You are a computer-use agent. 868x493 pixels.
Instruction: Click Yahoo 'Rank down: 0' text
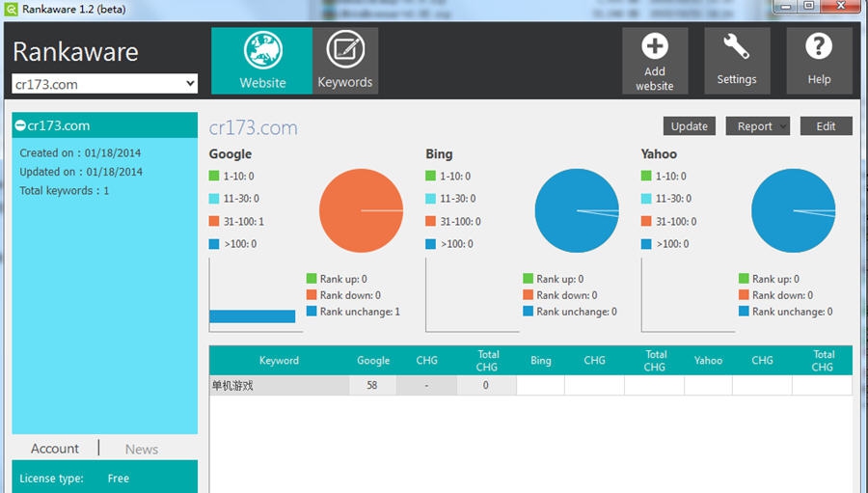pos(783,295)
